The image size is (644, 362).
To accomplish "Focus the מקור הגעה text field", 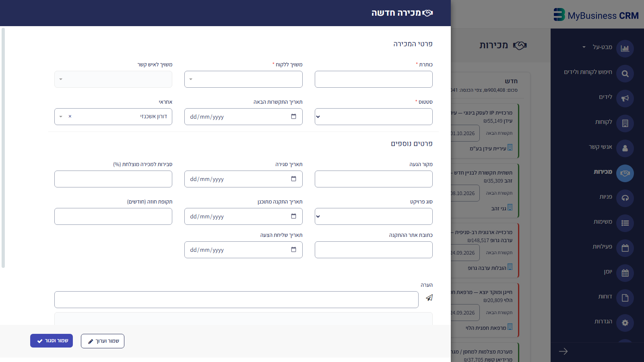I will point(374,179).
